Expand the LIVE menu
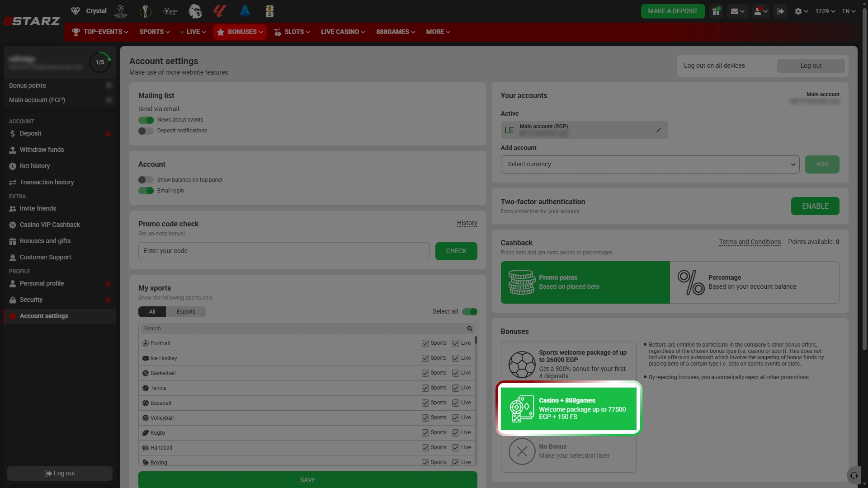 tap(193, 32)
